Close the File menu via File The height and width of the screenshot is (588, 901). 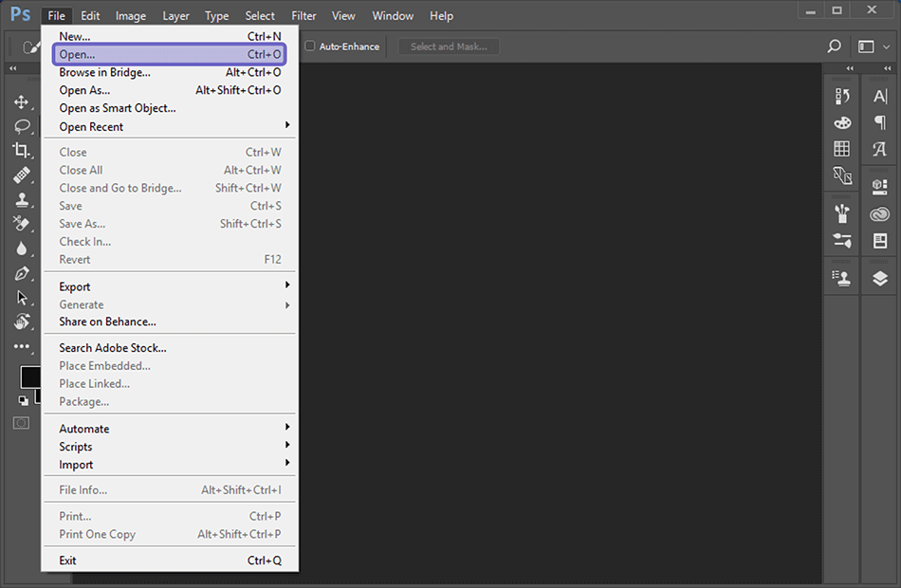(x=56, y=15)
